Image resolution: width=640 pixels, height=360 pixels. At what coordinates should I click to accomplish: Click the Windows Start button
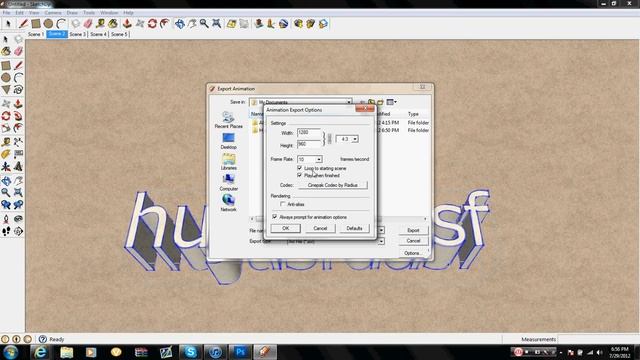click(11, 352)
